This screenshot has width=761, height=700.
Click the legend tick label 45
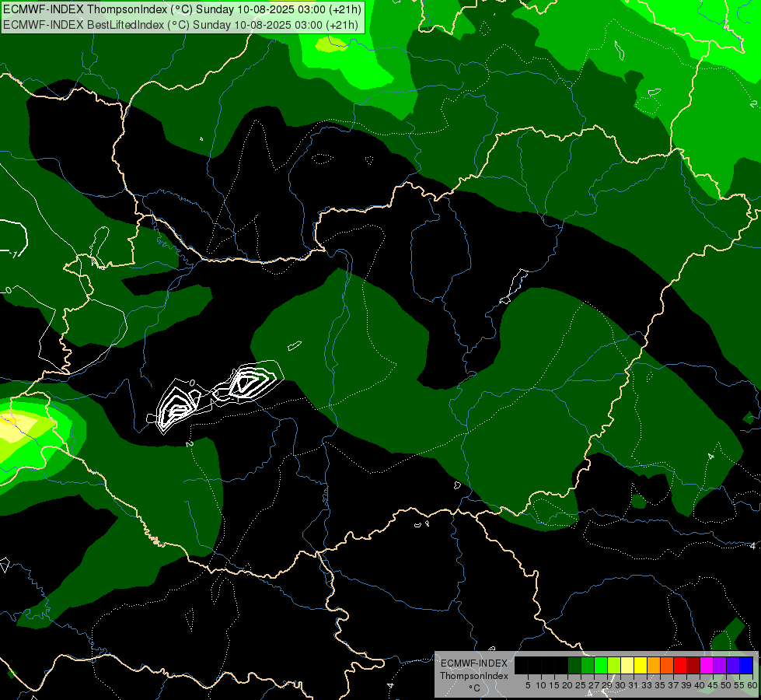(713, 685)
